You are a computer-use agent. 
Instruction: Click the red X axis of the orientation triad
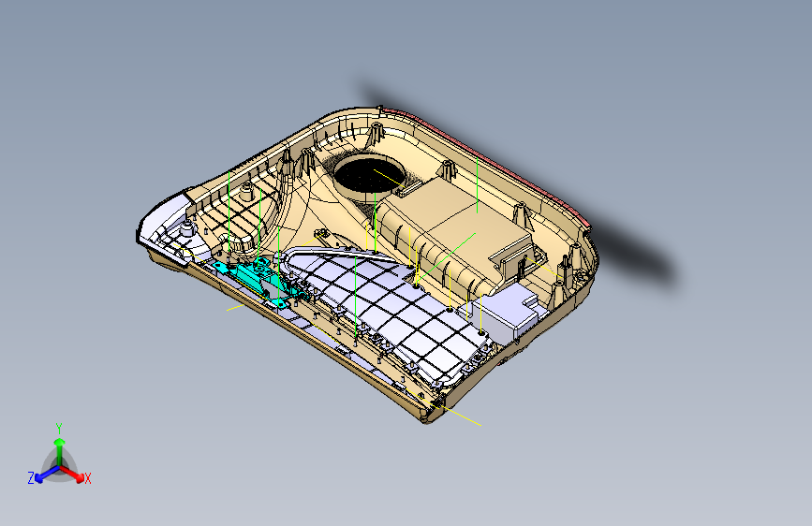72,474
